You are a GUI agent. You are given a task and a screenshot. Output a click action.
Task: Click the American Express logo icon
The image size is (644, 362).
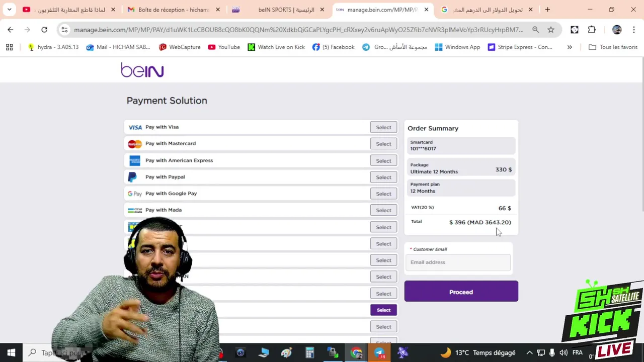pos(135,160)
